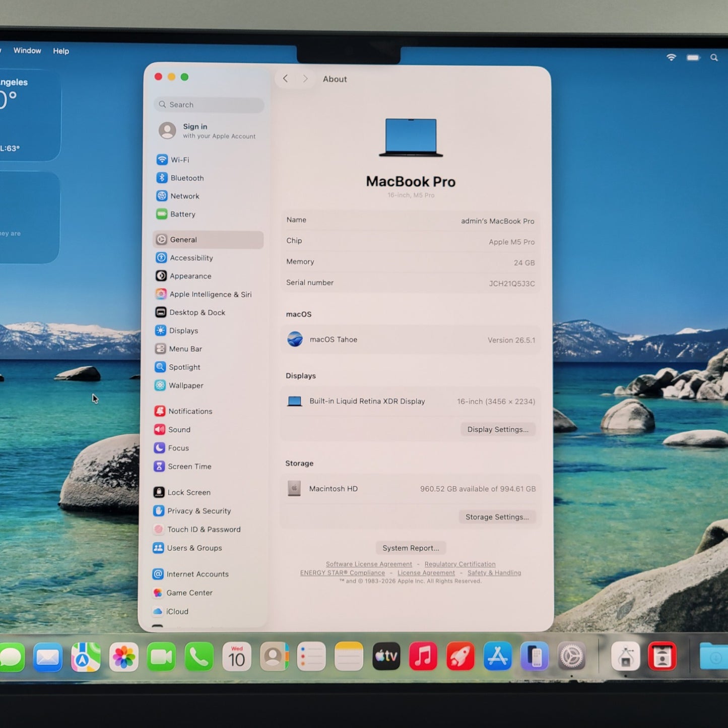This screenshot has height=728, width=728.
Task: Open Storage Settings…
Action: pos(497,517)
